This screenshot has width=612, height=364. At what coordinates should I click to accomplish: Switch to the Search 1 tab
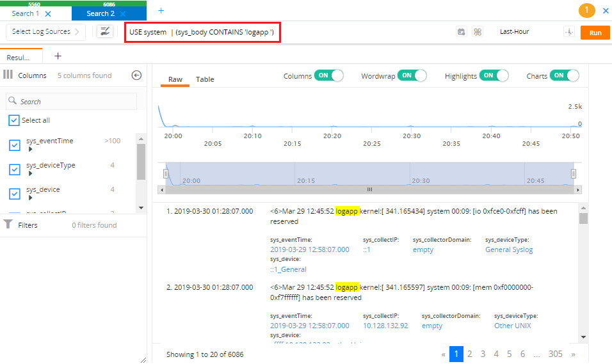click(26, 13)
